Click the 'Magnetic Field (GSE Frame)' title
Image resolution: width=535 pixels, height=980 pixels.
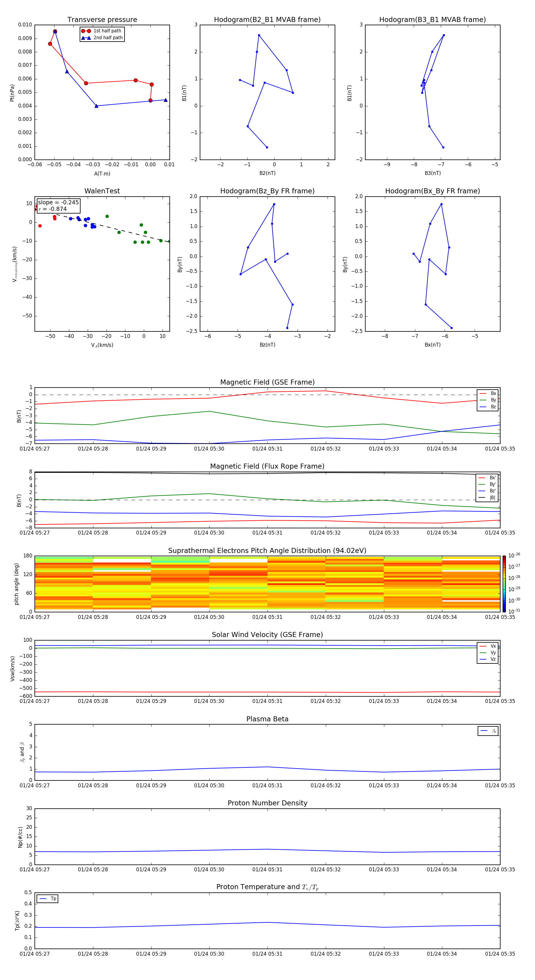pyautogui.click(x=267, y=382)
